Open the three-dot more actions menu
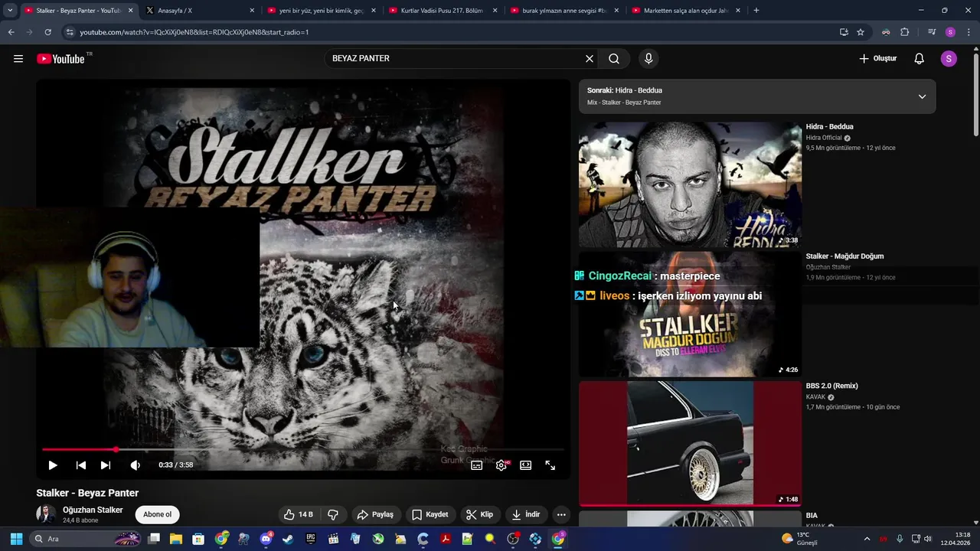The width and height of the screenshot is (980, 551). pyautogui.click(x=561, y=514)
